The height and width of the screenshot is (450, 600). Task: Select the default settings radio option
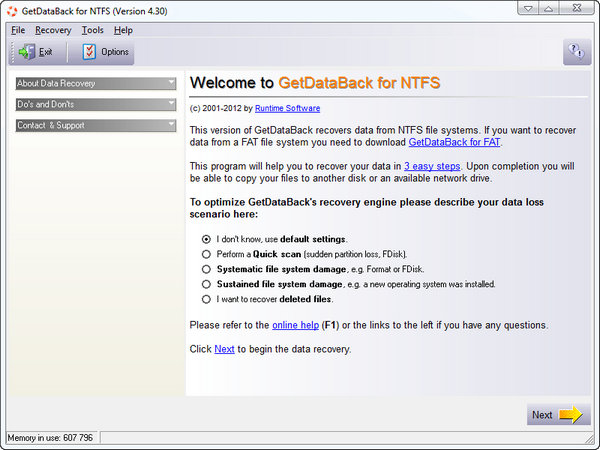pos(206,240)
